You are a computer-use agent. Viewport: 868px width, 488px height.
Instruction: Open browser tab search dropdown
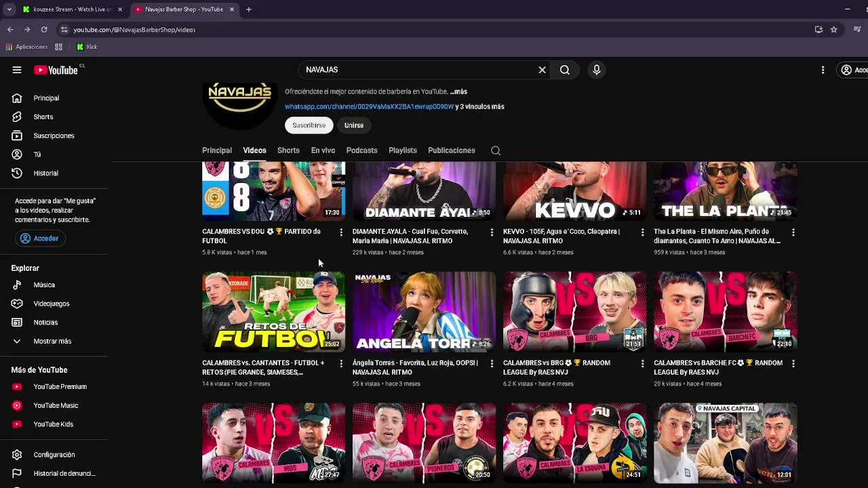pos(9,9)
